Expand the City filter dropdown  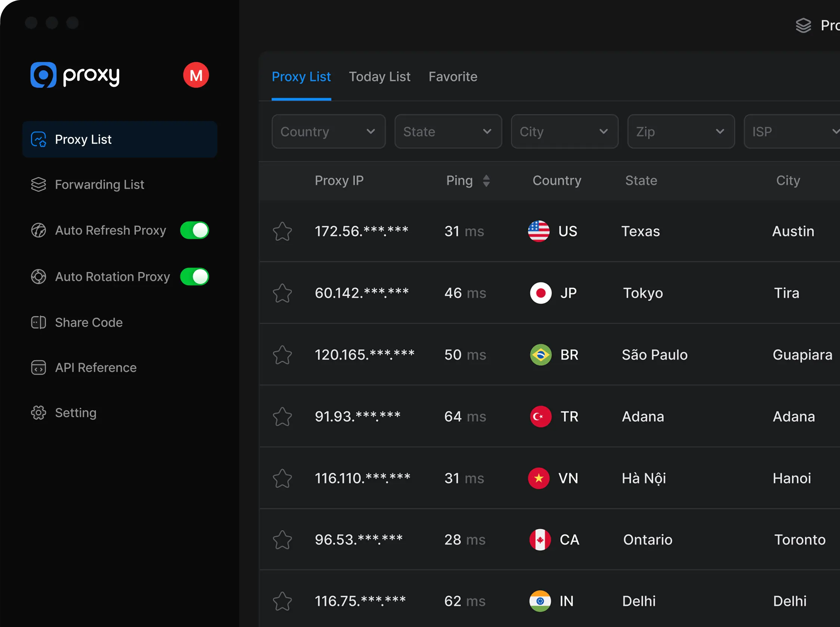point(565,132)
